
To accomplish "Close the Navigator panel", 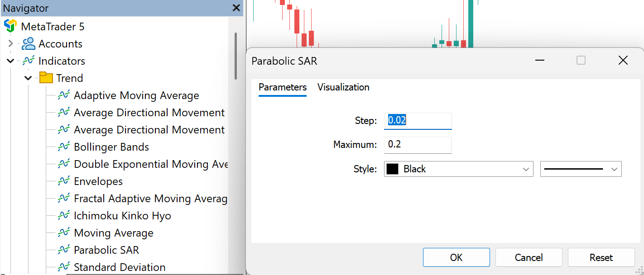I will [x=236, y=8].
